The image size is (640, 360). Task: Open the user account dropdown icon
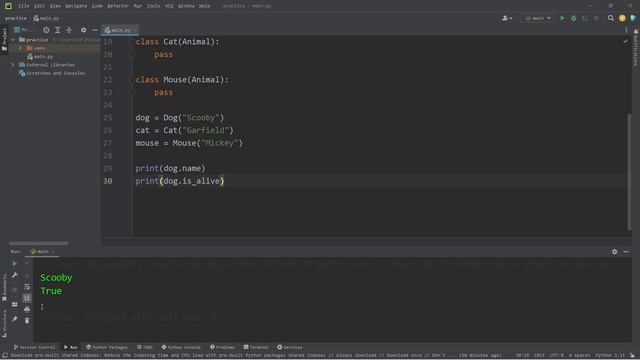click(x=507, y=18)
